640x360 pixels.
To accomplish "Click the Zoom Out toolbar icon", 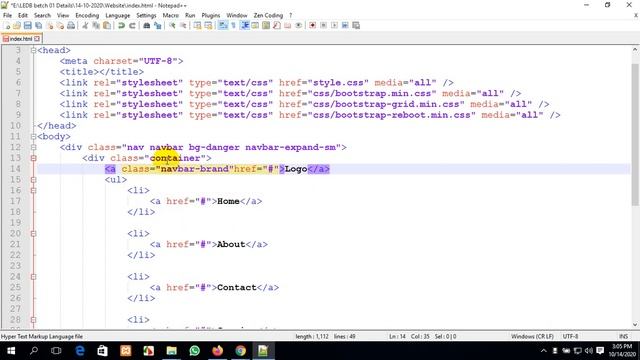I will [x=183, y=26].
